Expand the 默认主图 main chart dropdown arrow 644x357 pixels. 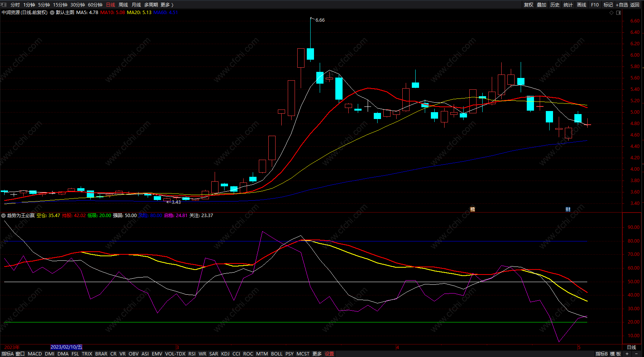click(52, 13)
